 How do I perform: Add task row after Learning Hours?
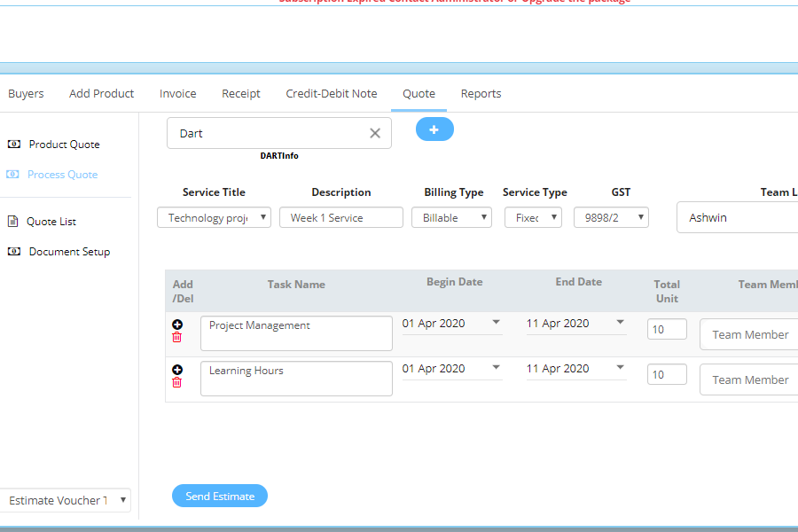pos(177,370)
